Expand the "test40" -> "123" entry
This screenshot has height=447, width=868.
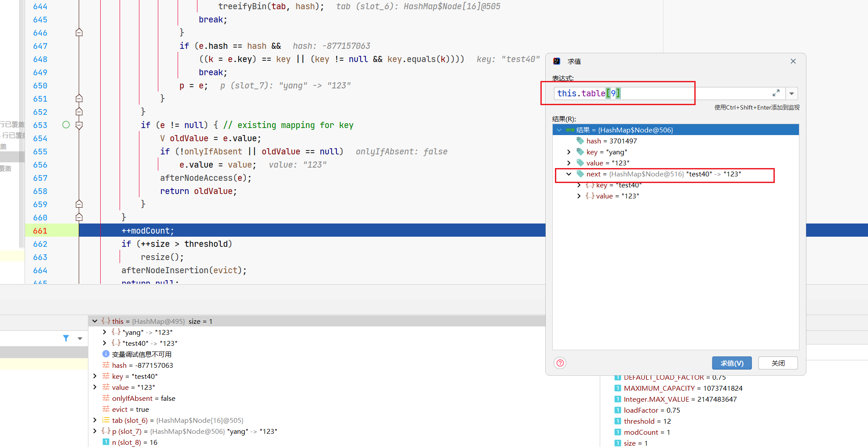coord(104,343)
